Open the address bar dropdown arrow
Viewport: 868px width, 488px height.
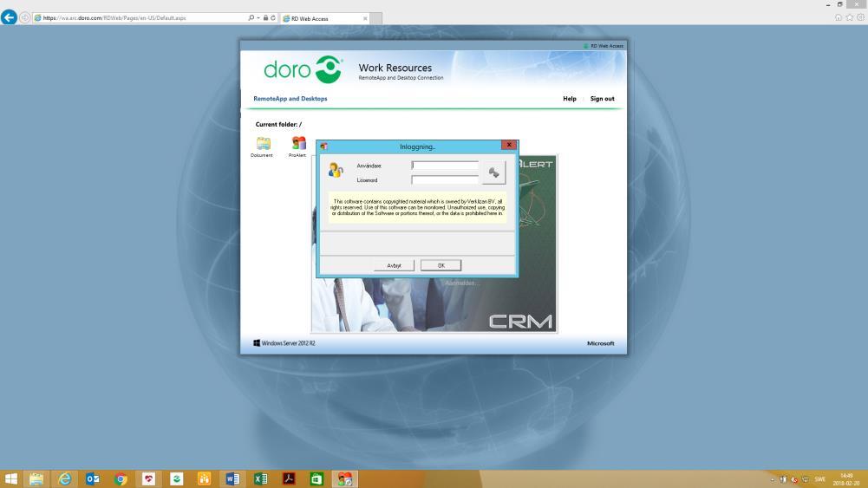tap(258, 17)
